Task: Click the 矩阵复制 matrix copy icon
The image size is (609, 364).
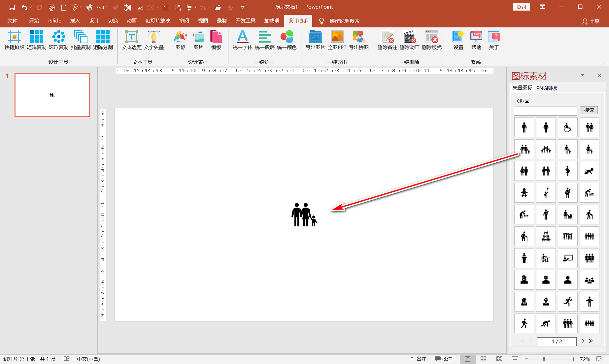Action: [37, 40]
